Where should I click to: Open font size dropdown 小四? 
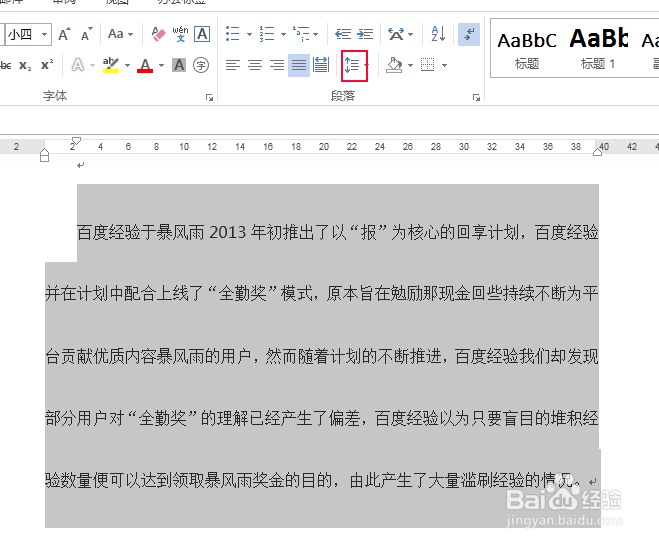click(x=44, y=34)
